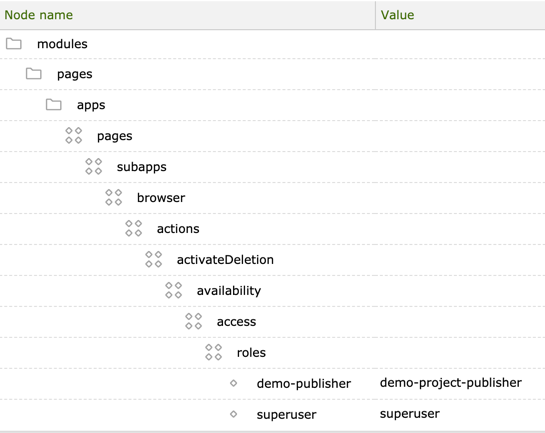Select the roles node label

pos(251,352)
